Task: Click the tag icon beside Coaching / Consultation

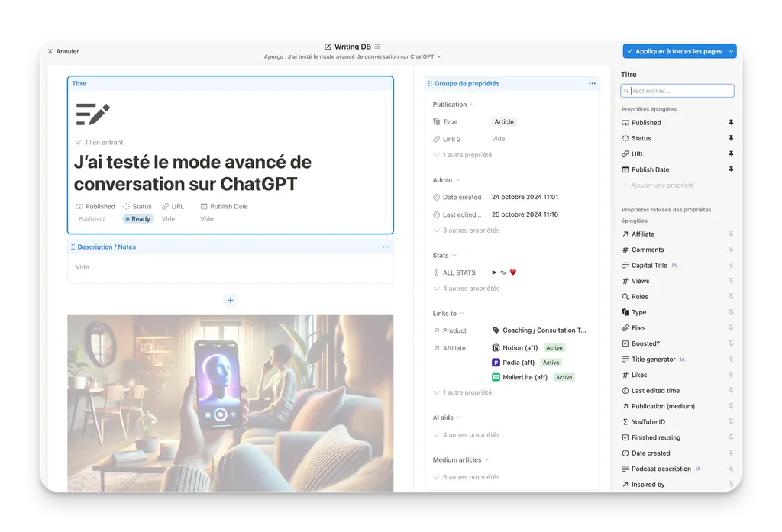Action: point(496,330)
